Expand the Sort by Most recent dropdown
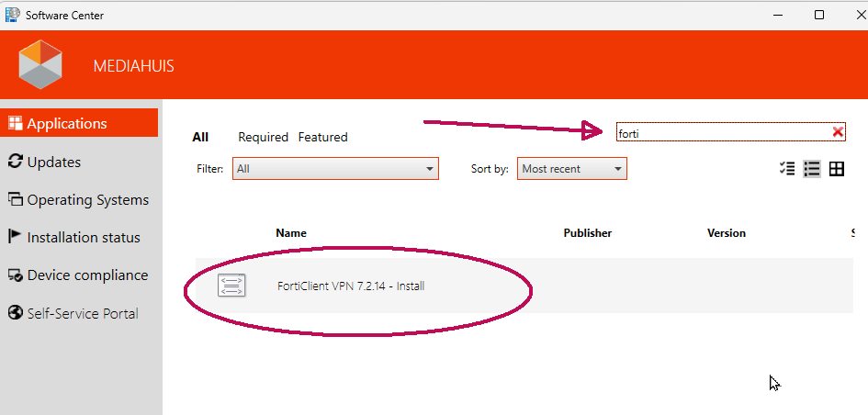 (x=571, y=169)
